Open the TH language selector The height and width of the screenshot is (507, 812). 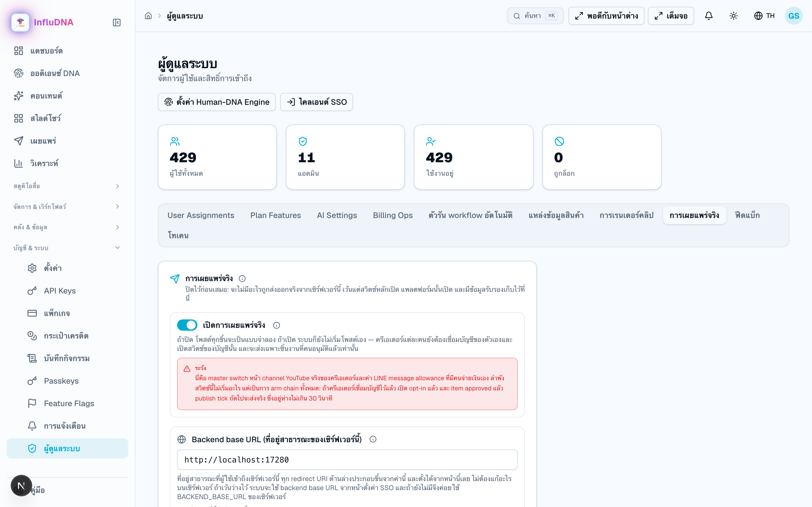[764, 16]
